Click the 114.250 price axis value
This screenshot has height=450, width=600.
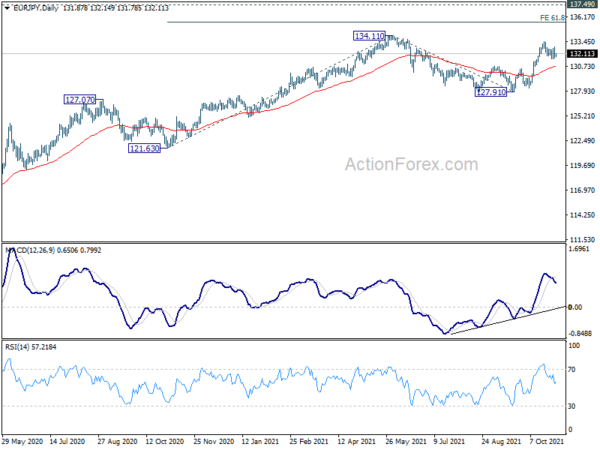coord(582,215)
